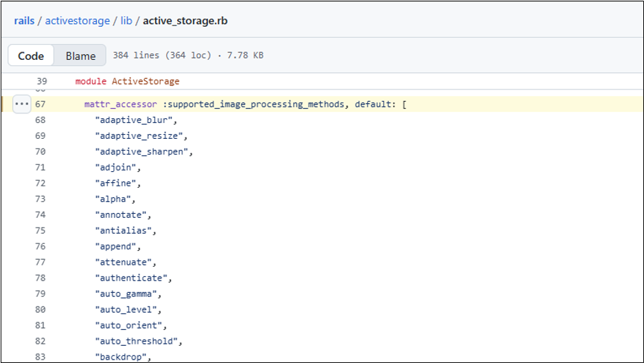Screen dimensions: 644x363
Task: Open the activestorage breadcrumb link
Action: click(77, 21)
